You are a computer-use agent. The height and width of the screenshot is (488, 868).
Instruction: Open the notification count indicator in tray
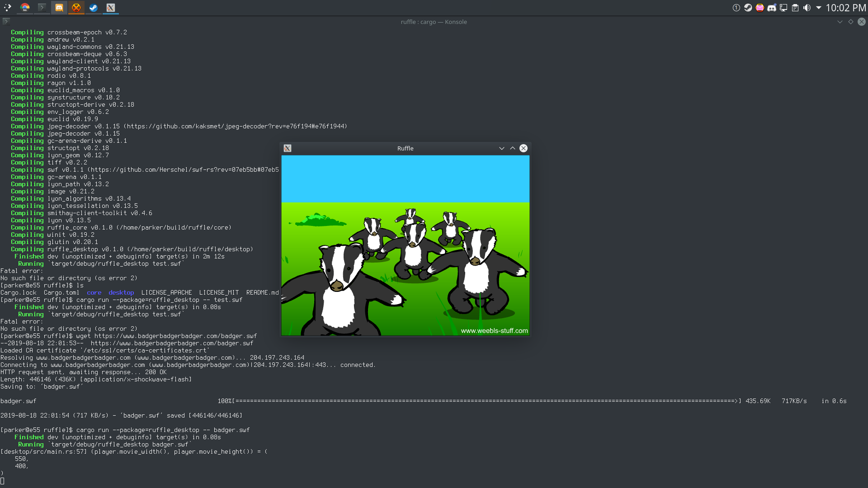pos(736,8)
